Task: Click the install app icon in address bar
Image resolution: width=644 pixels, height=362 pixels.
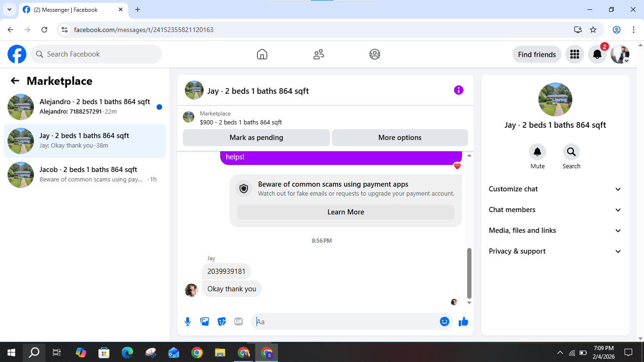Action: tap(578, 30)
